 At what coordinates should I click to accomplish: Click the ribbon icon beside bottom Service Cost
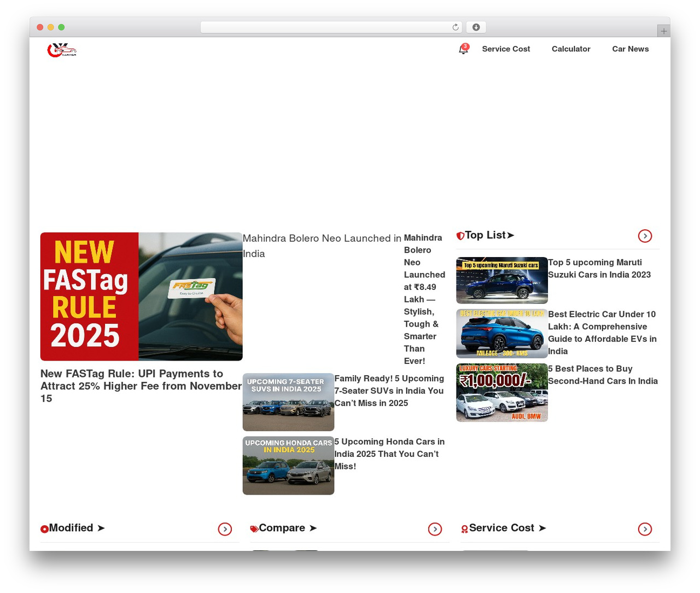(x=464, y=529)
